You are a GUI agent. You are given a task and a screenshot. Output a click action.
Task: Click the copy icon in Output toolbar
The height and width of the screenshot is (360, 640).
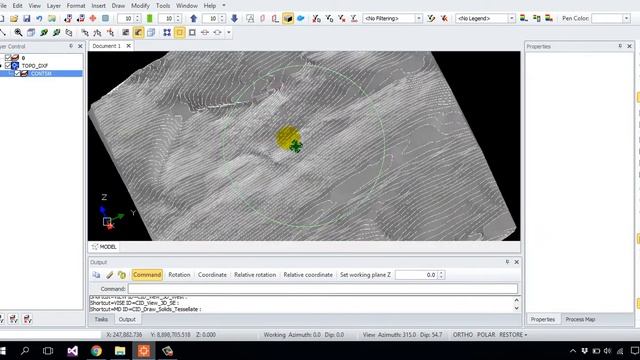pos(96,275)
